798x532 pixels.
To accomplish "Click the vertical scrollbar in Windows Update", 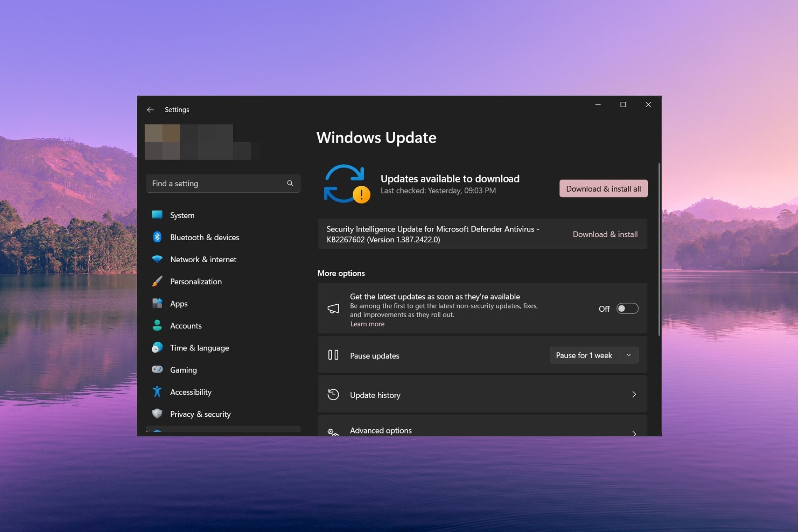I will point(659,249).
